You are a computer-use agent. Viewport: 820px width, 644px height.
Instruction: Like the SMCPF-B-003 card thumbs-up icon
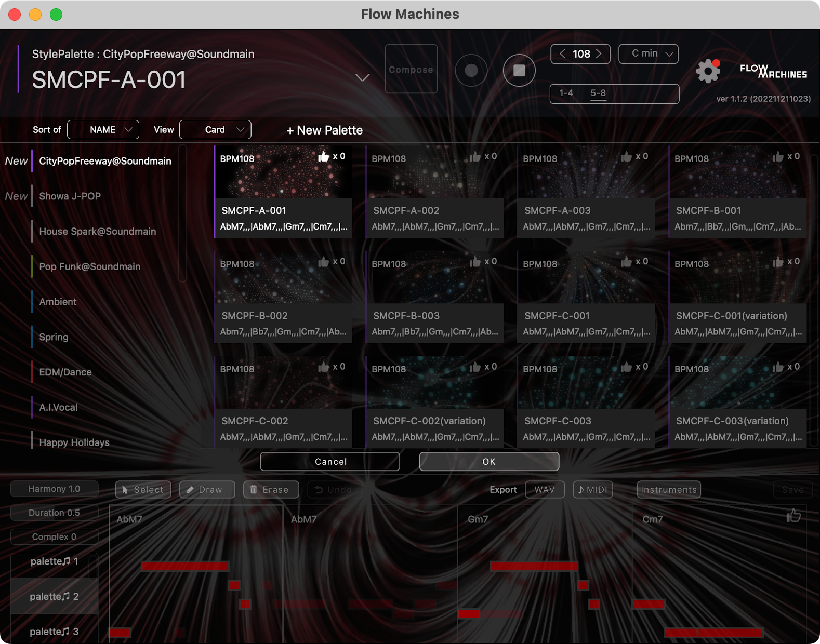pyautogui.click(x=475, y=262)
